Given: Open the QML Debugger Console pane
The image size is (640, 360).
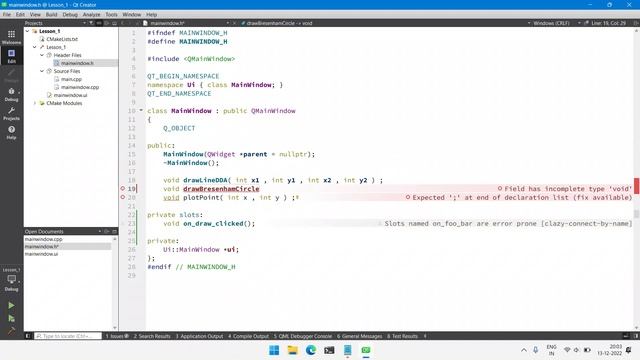Looking at the screenshot, I should [x=302, y=336].
